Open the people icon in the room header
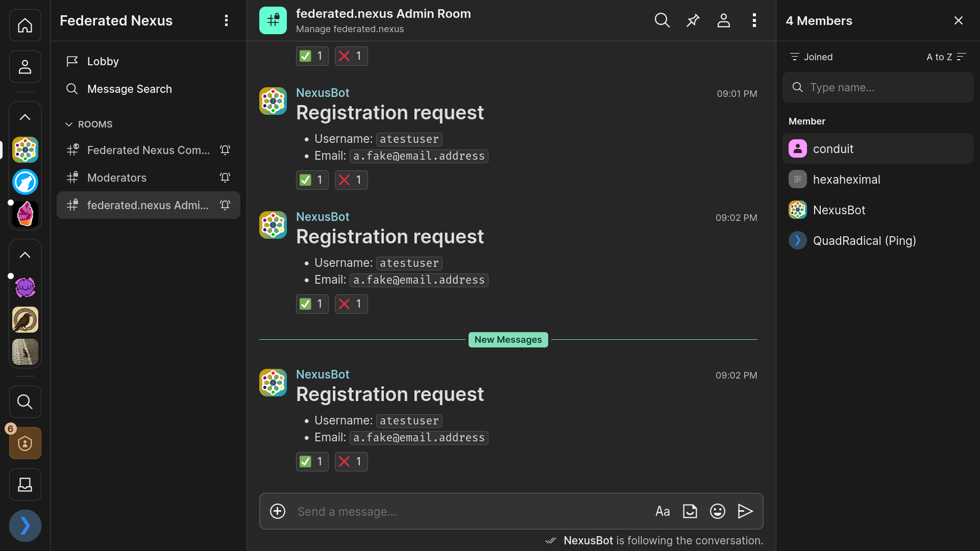 coord(724,20)
